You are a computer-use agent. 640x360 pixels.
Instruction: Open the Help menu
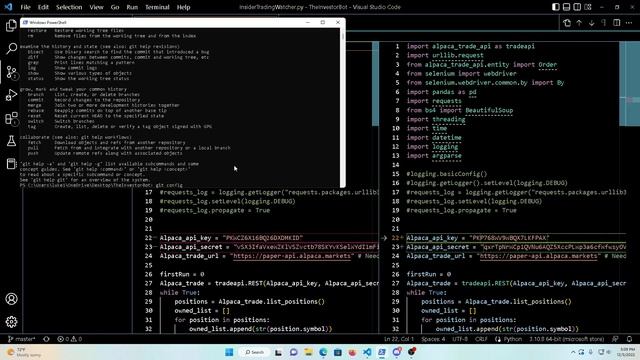point(183,7)
